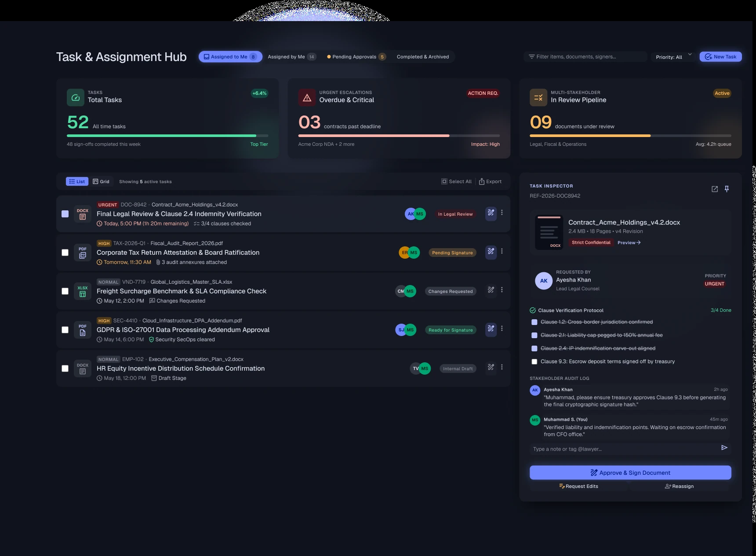Open more options for HR Equity task
This screenshot has height=556, width=756.
pos(502,367)
